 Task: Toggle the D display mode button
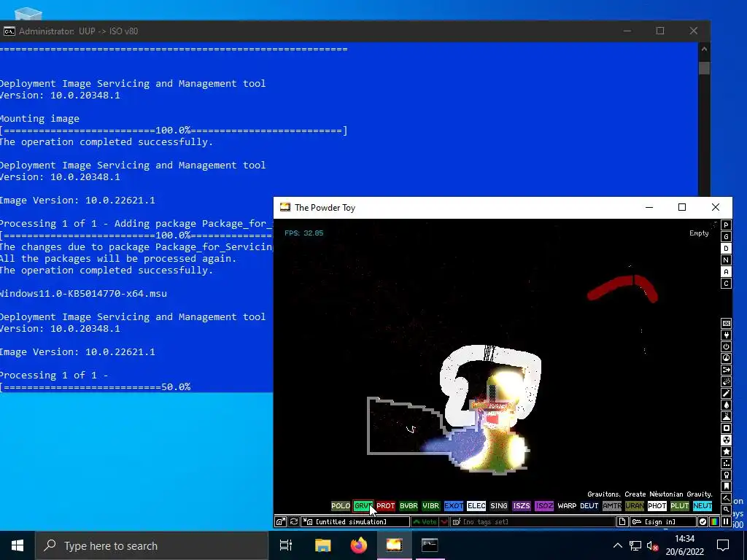click(x=726, y=249)
